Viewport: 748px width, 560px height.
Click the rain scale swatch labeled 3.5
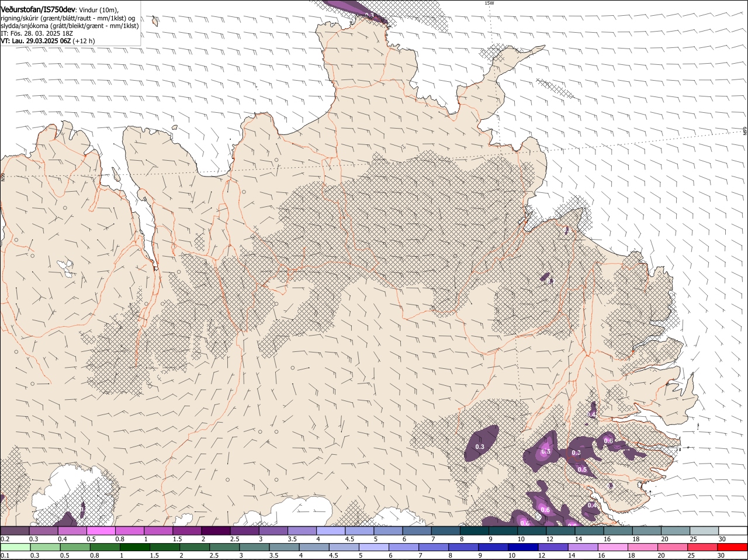pyautogui.click(x=284, y=547)
